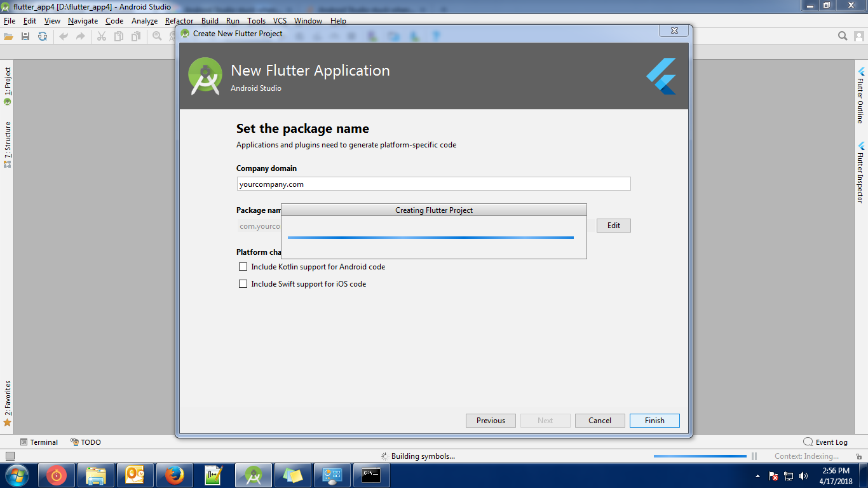Open the Navigate menu

pos(83,21)
